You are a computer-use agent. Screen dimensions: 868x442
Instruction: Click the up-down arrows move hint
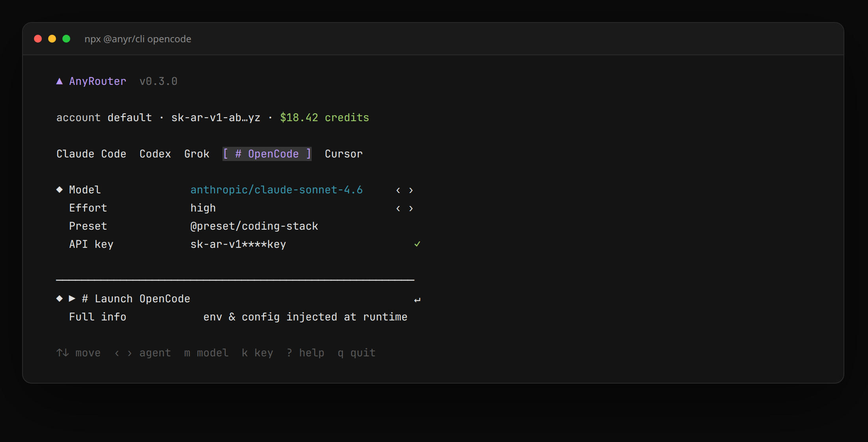[63, 352]
